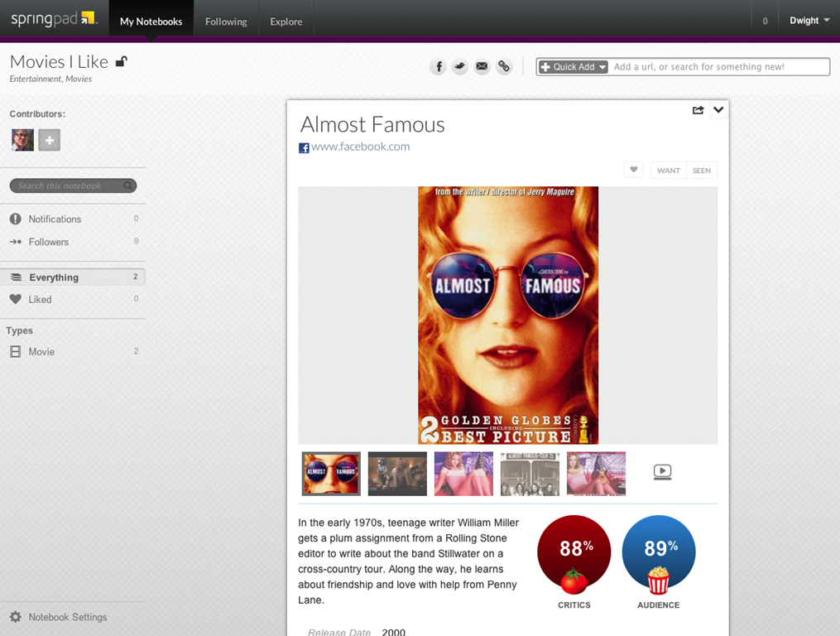Mark movie as SEEN
The height and width of the screenshot is (636, 840).
coord(702,171)
